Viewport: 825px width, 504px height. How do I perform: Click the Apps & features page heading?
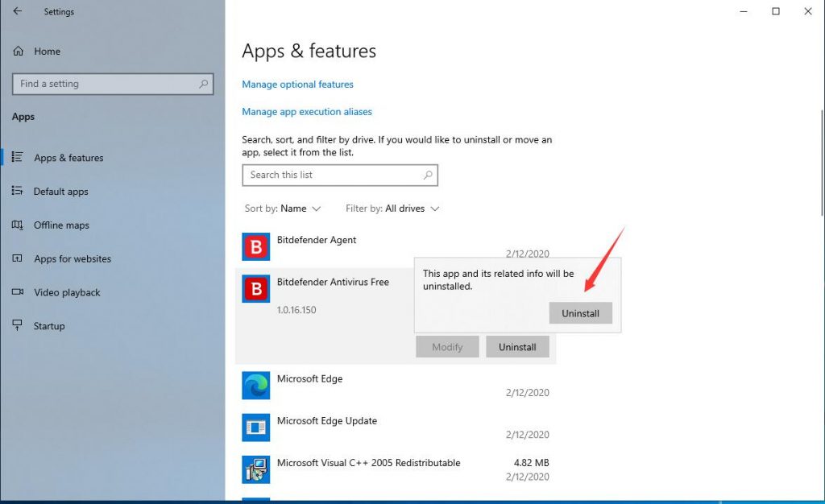309,51
